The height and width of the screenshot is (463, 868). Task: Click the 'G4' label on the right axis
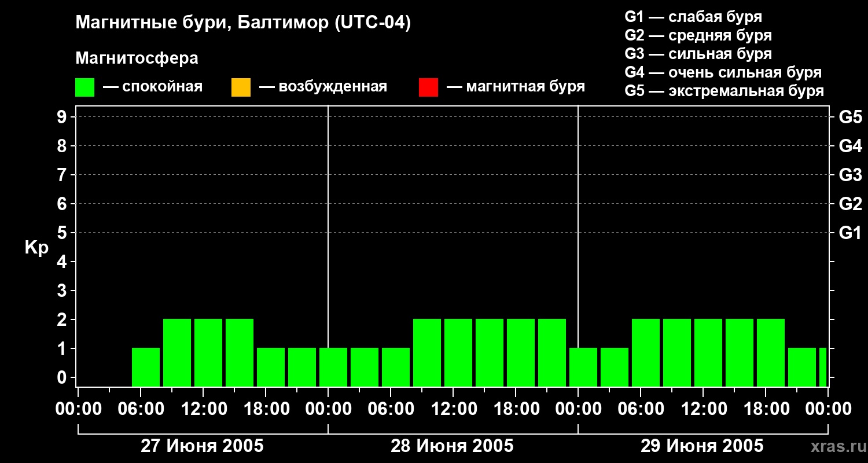[x=850, y=146]
